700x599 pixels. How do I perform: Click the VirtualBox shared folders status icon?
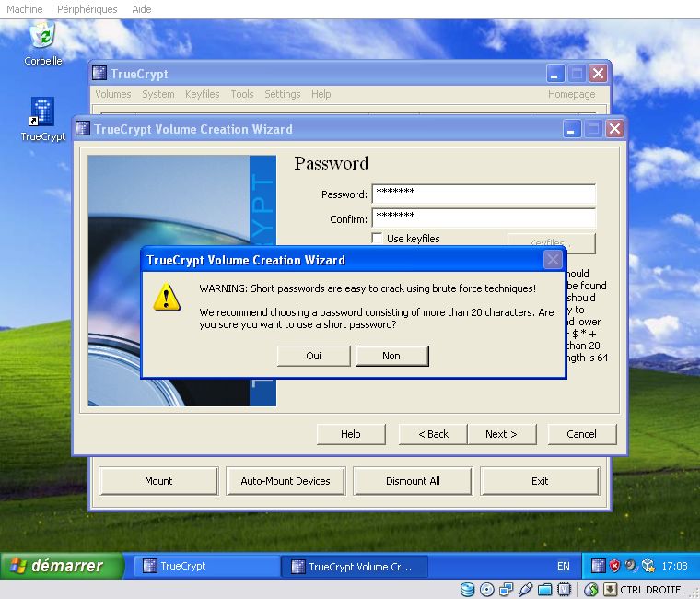544,590
